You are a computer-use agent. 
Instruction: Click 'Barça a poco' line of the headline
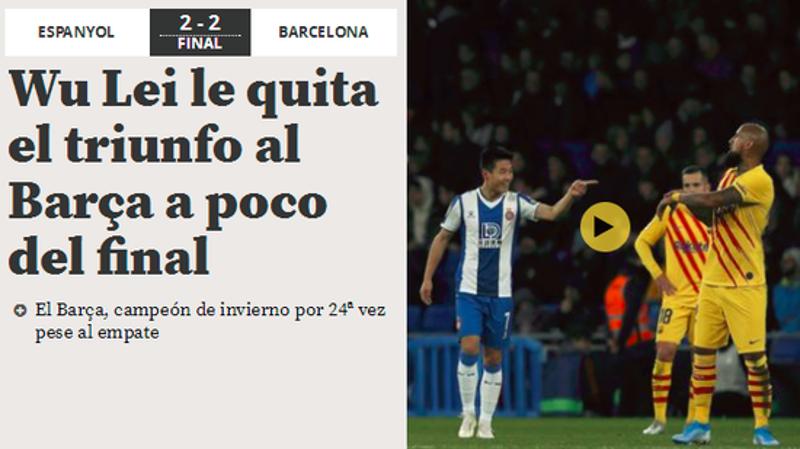pyautogui.click(x=168, y=203)
